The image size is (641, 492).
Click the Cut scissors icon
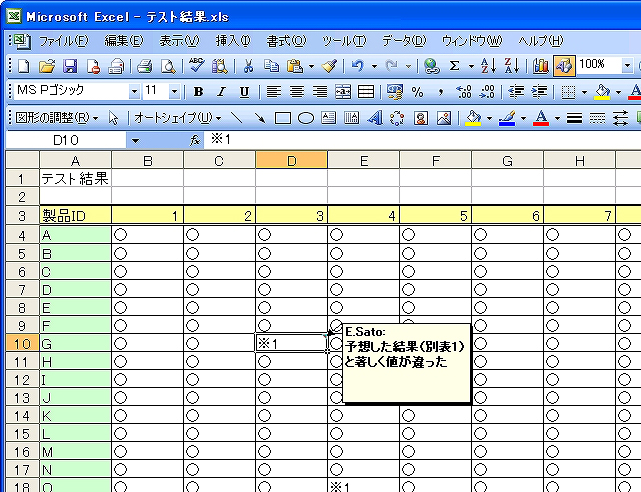click(247, 66)
